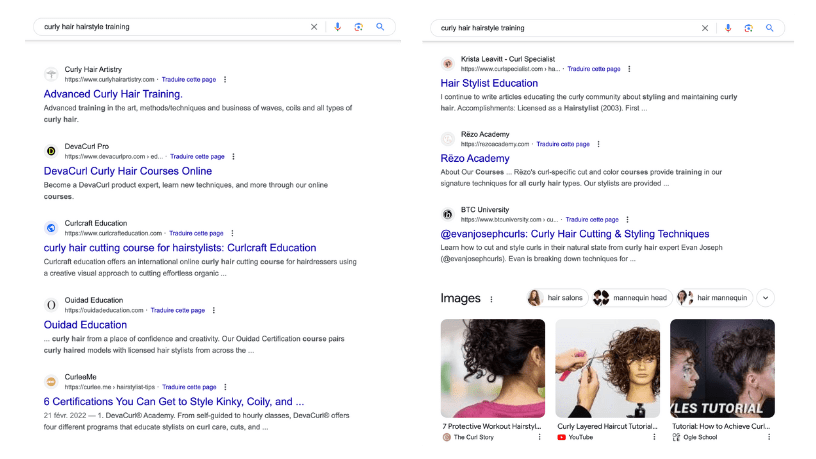This screenshot has width=816, height=459.
Task: Click Traduire cette page for Krista Leavitt result
Action: point(594,69)
